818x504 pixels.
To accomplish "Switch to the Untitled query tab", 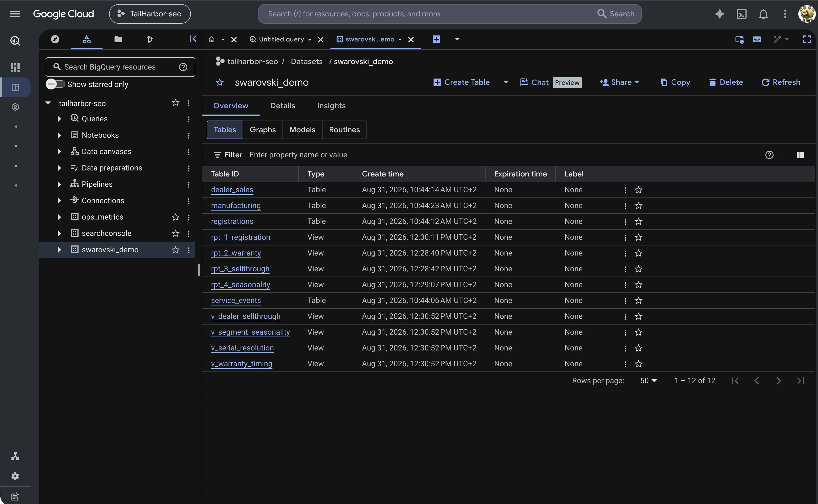I will click(x=281, y=39).
